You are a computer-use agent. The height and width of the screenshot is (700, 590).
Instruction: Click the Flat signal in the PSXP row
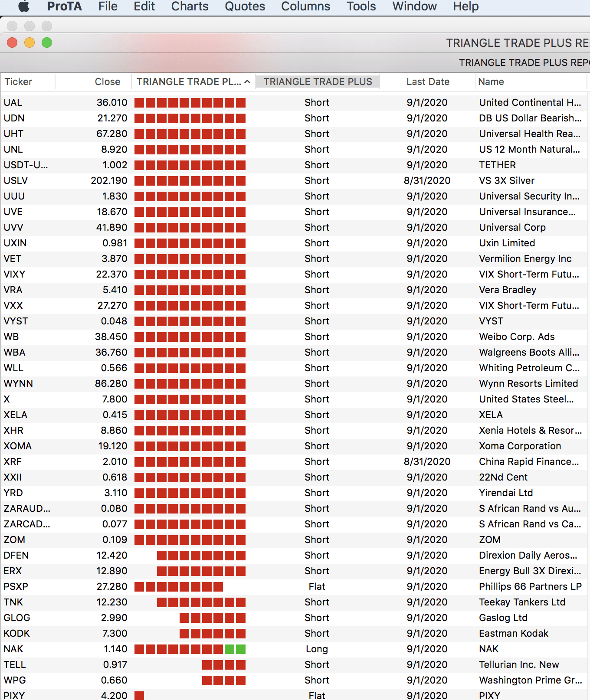(317, 586)
